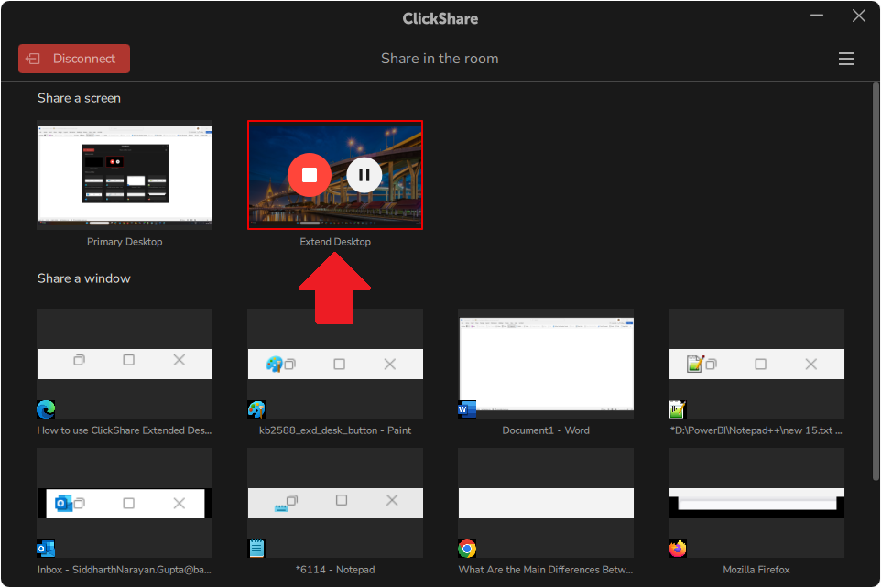Click the 'Share a screen' section heading
881x588 pixels.
point(79,98)
